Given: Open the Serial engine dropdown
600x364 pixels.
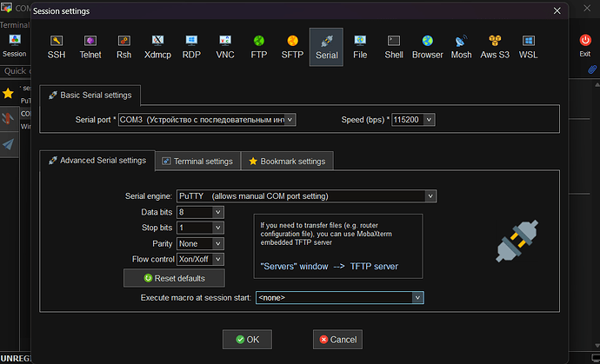Looking at the screenshot, I should point(306,196).
